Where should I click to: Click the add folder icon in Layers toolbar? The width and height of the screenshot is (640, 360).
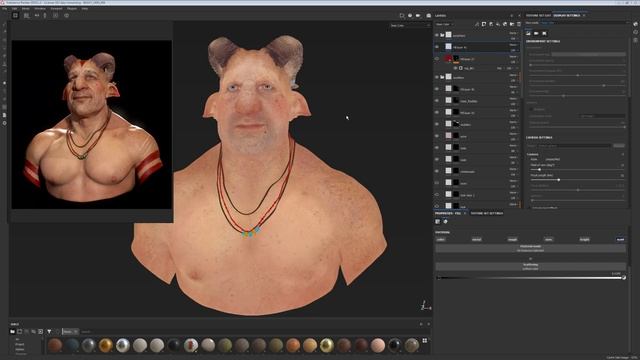point(512,24)
